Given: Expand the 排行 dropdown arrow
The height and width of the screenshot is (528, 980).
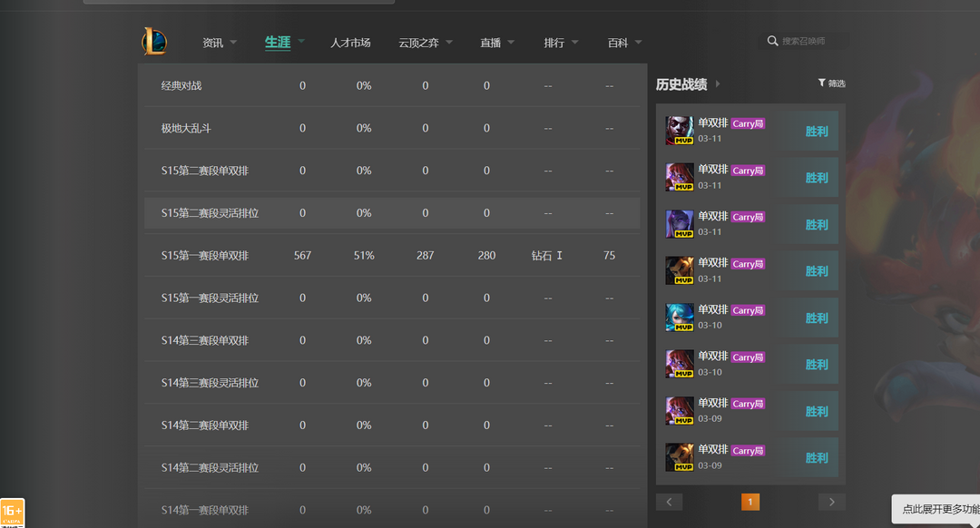Looking at the screenshot, I should (574, 42).
